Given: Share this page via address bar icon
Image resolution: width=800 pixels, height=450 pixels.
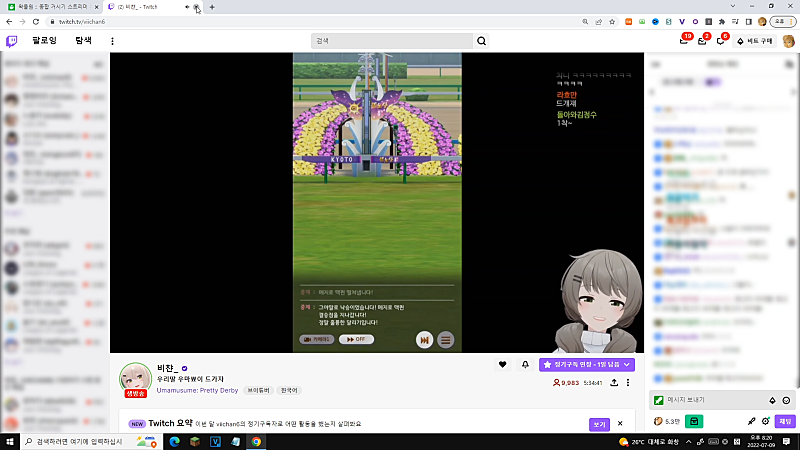Looking at the screenshot, I should click(x=598, y=22).
